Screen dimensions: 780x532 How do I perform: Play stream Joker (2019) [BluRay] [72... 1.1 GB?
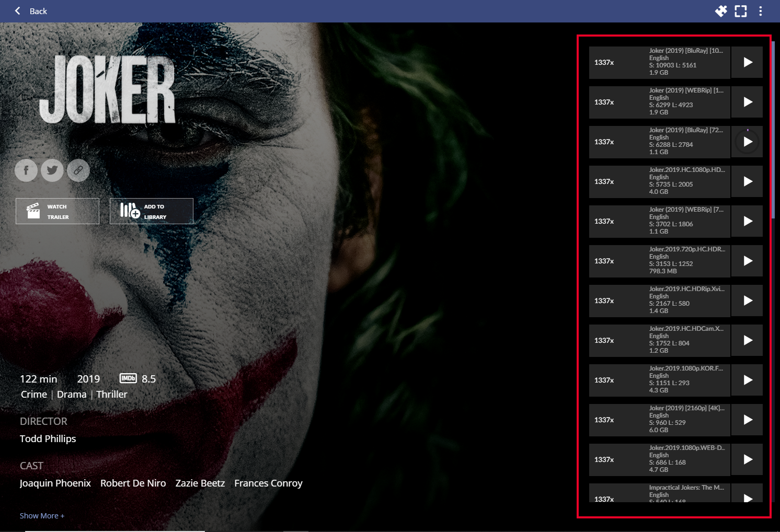pos(747,142)
